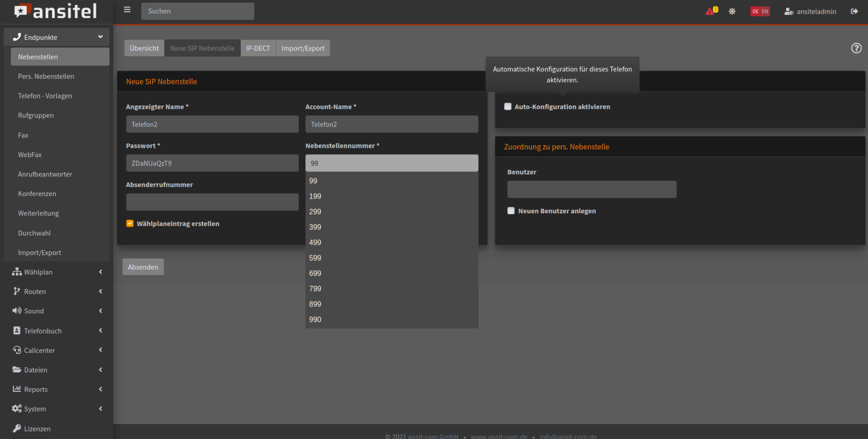This screenshot has width=868, height=439.
Task: Click the hamburger menu icon
Action: [x=127, y=10]
